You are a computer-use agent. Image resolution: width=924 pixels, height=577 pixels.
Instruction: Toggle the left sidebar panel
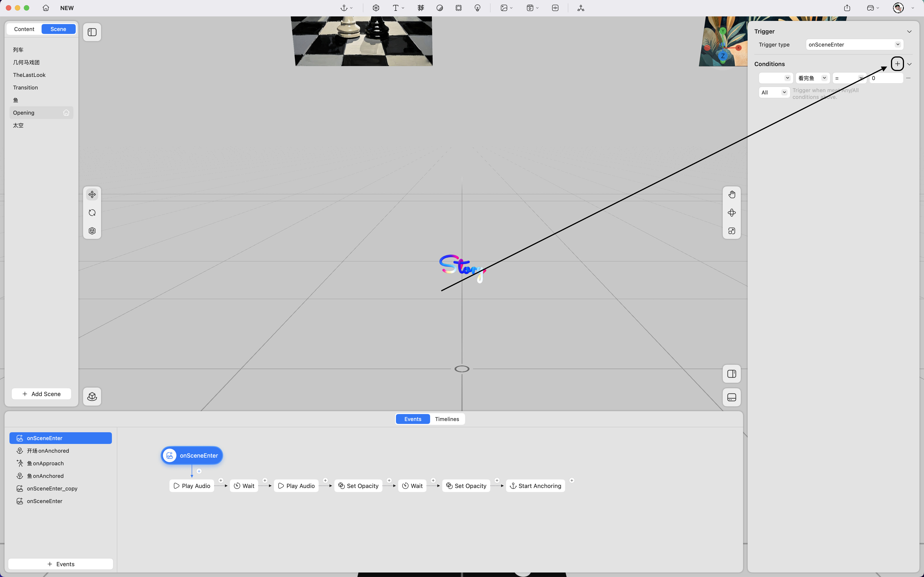coord(92,32)
